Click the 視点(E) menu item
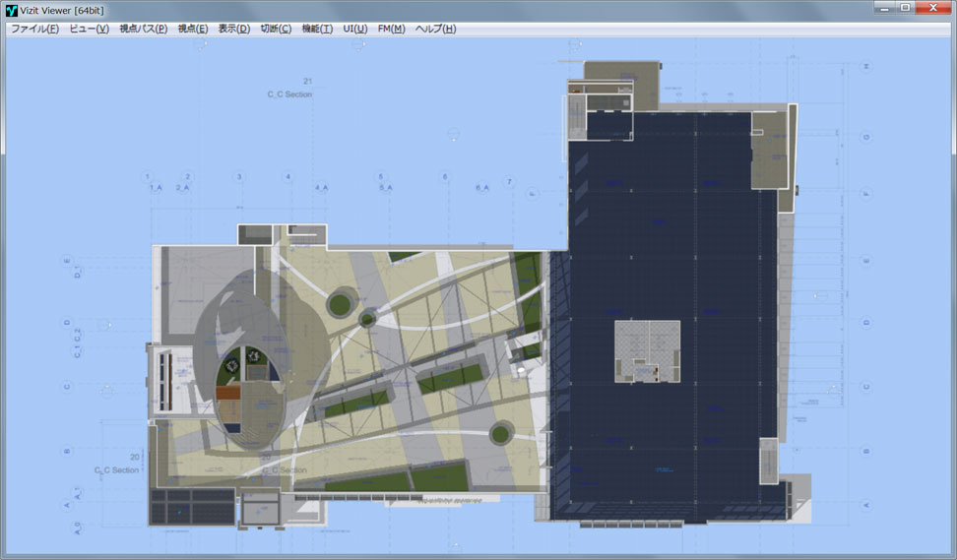Image resolution: width=957 pixels, height=560 pixels. [x=192, y=29]
